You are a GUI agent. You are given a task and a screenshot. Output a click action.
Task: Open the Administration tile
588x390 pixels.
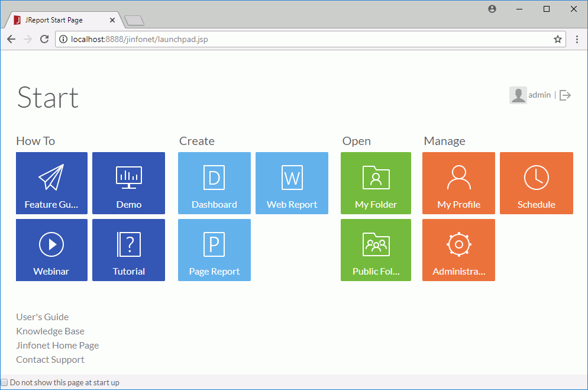(458, 250)
